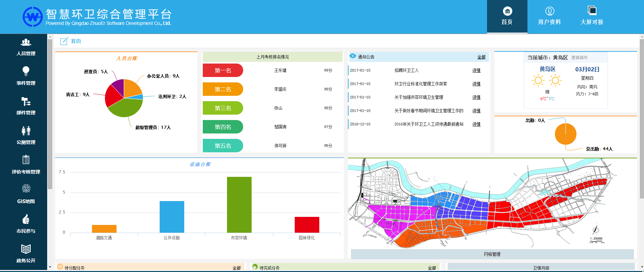Click the green 市容环境 bar

(x=239, y=204)
